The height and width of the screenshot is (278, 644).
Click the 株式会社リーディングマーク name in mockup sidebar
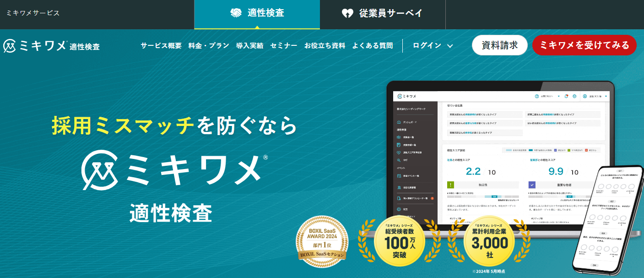click(412, 110)
